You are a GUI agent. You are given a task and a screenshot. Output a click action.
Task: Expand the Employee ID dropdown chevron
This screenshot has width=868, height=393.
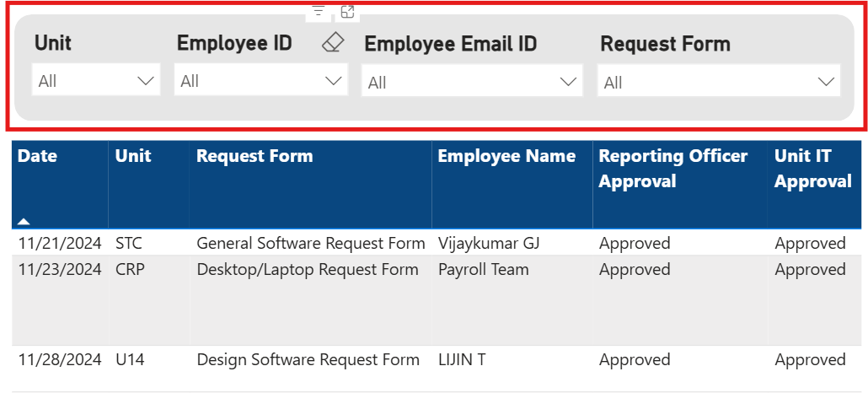[333, 81]
